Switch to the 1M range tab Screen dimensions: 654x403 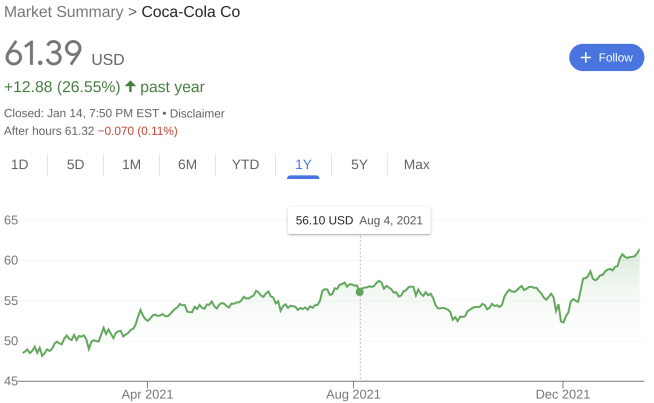tap(131, 164)
